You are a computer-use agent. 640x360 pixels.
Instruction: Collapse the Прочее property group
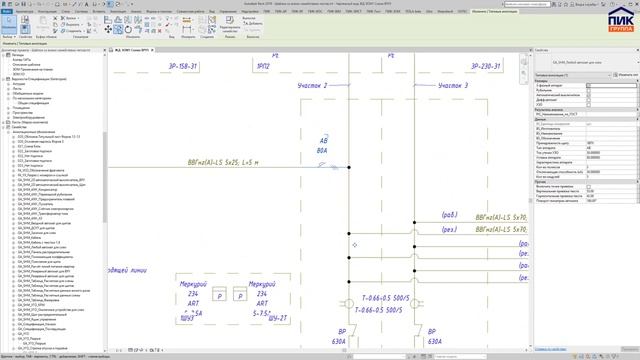pos(637,182)
